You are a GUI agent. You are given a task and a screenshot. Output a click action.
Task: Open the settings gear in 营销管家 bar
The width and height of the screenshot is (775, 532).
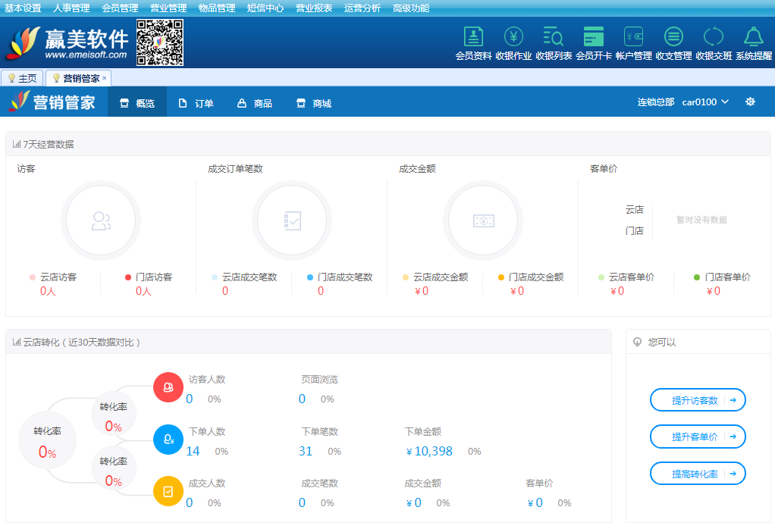coord(750,102)
